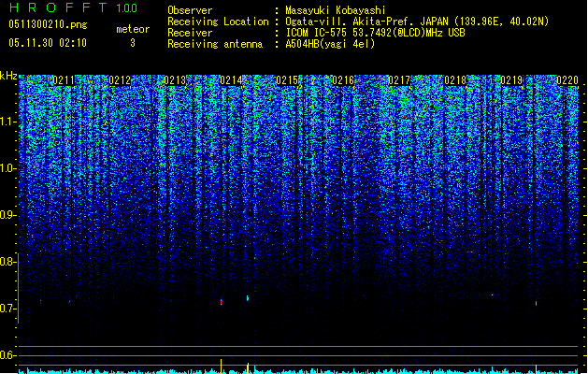Select observer name Masayuki Kobayashi
Viewport: 588px width, 374px height.
coord(336,10)
